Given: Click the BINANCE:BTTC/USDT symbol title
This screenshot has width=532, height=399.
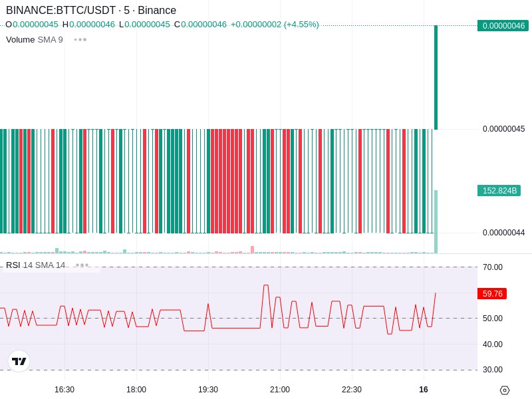Looking at the screenshot, I should 91,11.
